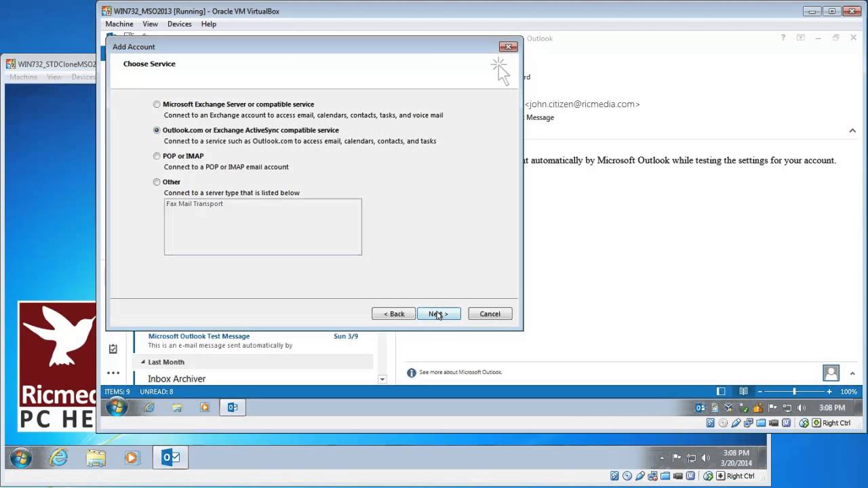
Task: Open Start menu on the STDClone guest taskbar
Action: coord(21,457)
